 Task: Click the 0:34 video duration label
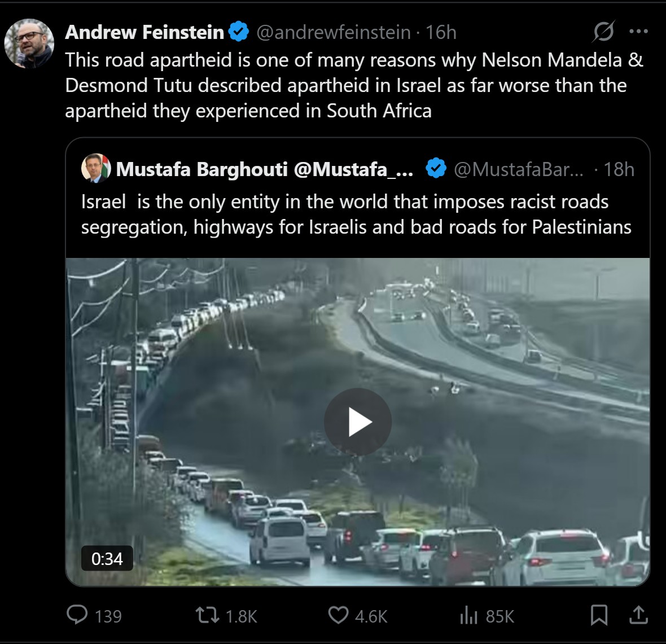[x=107, y=559]
